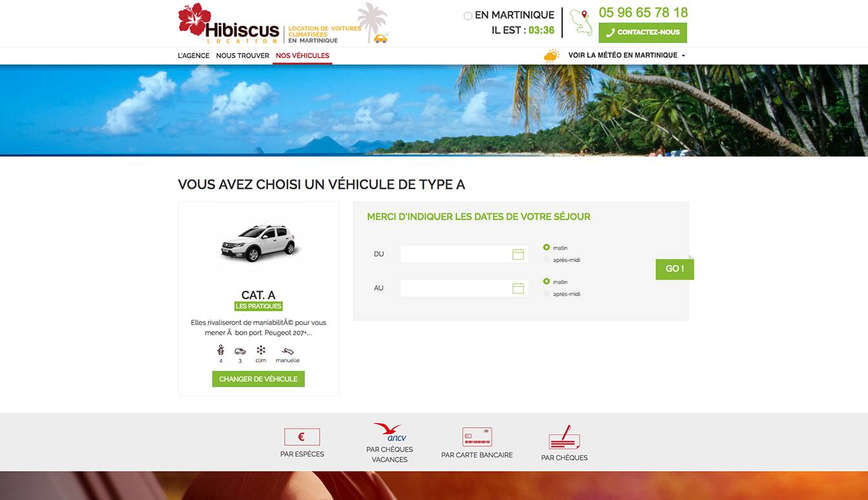Select après-midi for the AU date
This screenshot has height=500, width=868.
546,294
